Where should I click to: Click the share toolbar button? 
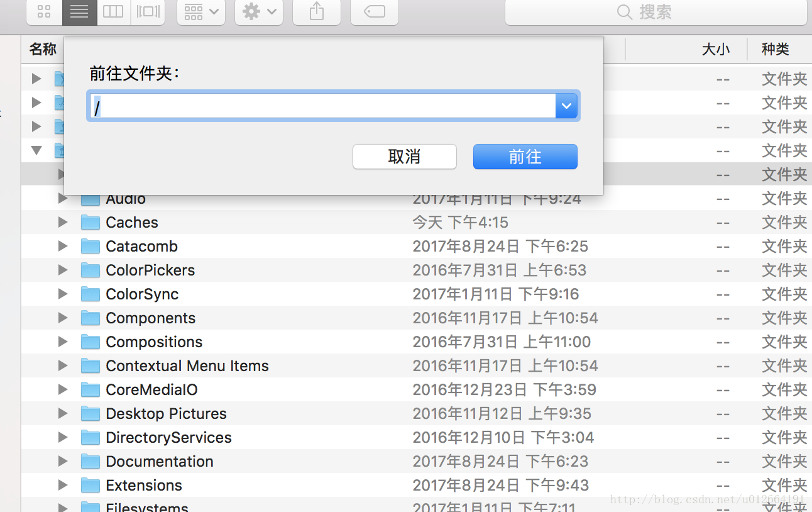(x=317, y=12)
